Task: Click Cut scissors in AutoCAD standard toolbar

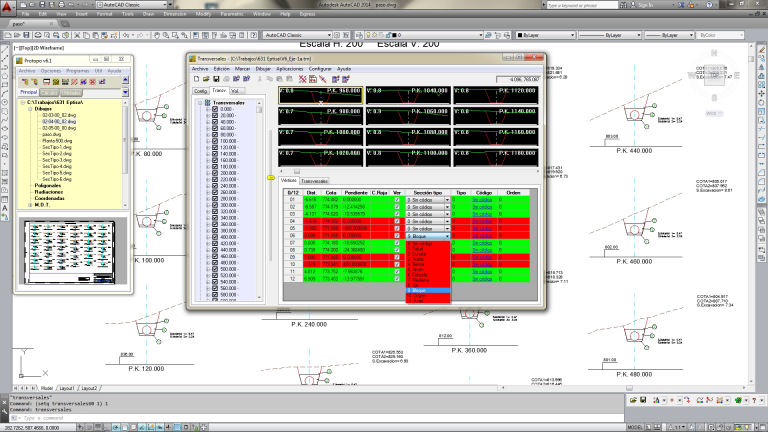Action: (x=77, y=35)
